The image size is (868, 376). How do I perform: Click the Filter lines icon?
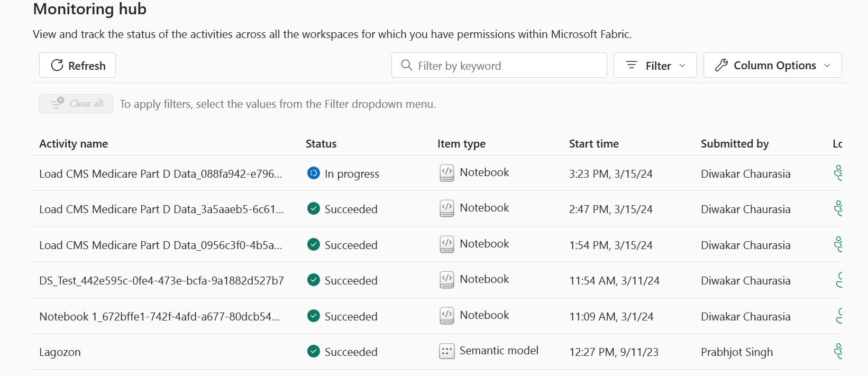click(632, 65)
